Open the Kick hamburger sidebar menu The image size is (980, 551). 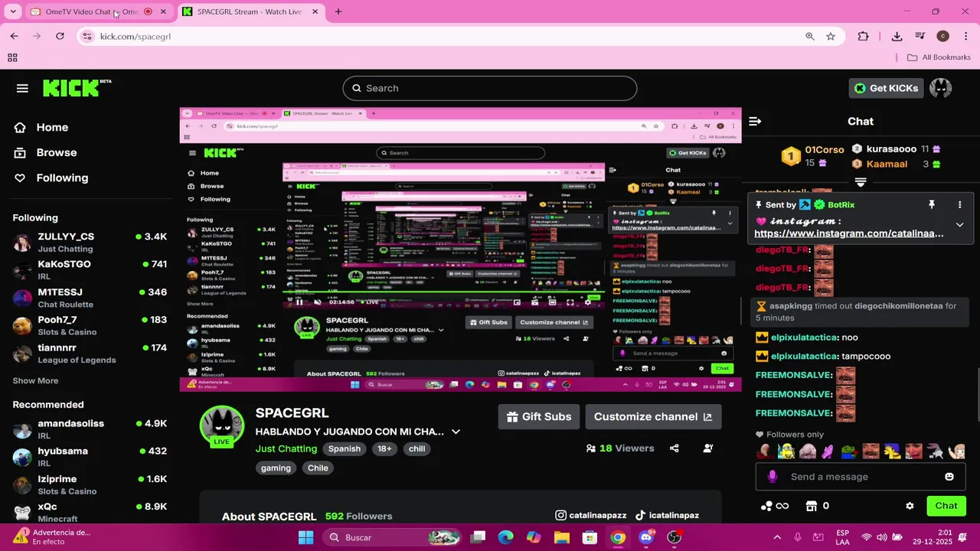22,88
